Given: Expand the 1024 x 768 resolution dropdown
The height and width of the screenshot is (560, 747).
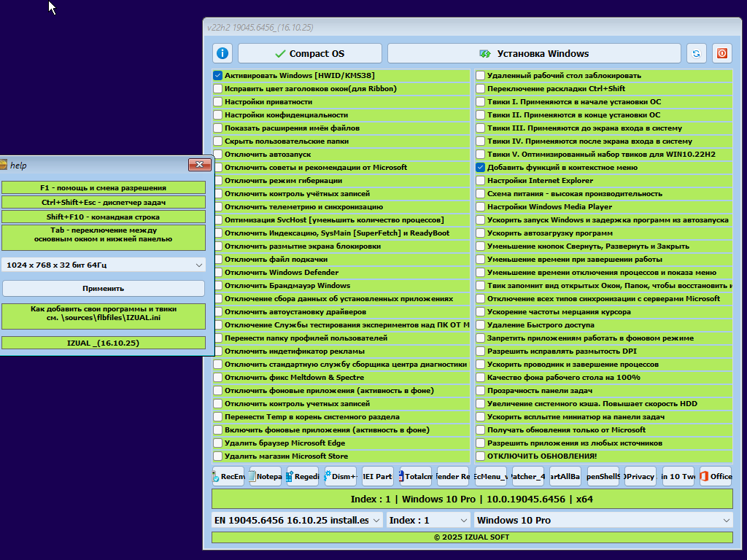Looking at the screenshot, I should tap(103, 265).
